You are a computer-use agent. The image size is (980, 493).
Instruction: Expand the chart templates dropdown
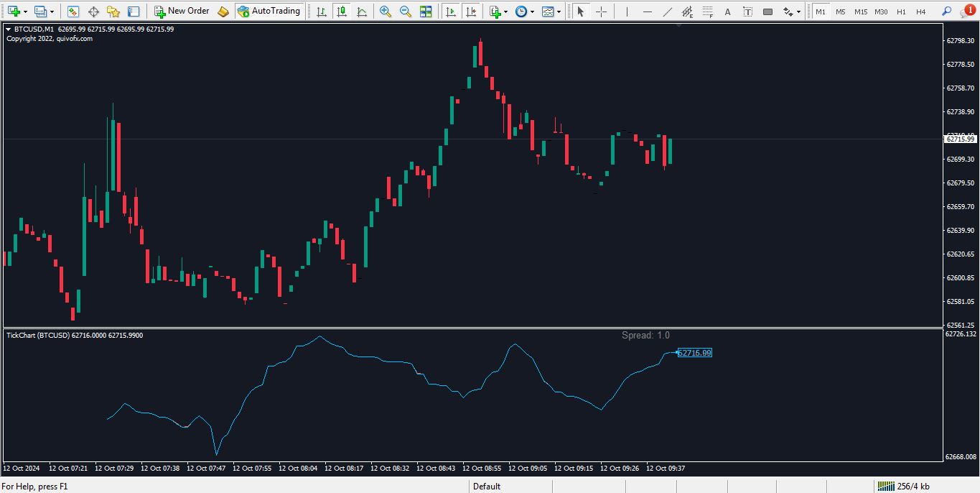point(559,11)
